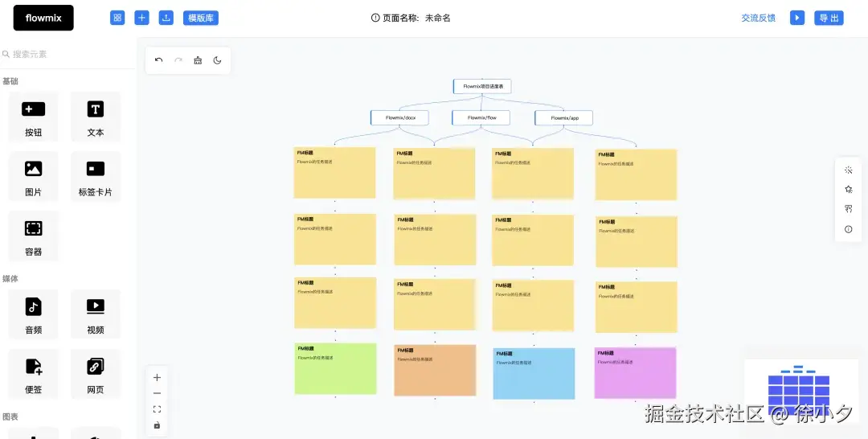Open the 交流反馈 feedback link
Image resolution: width=868 pixels, height=439 pixels.
tap(759, 18)
